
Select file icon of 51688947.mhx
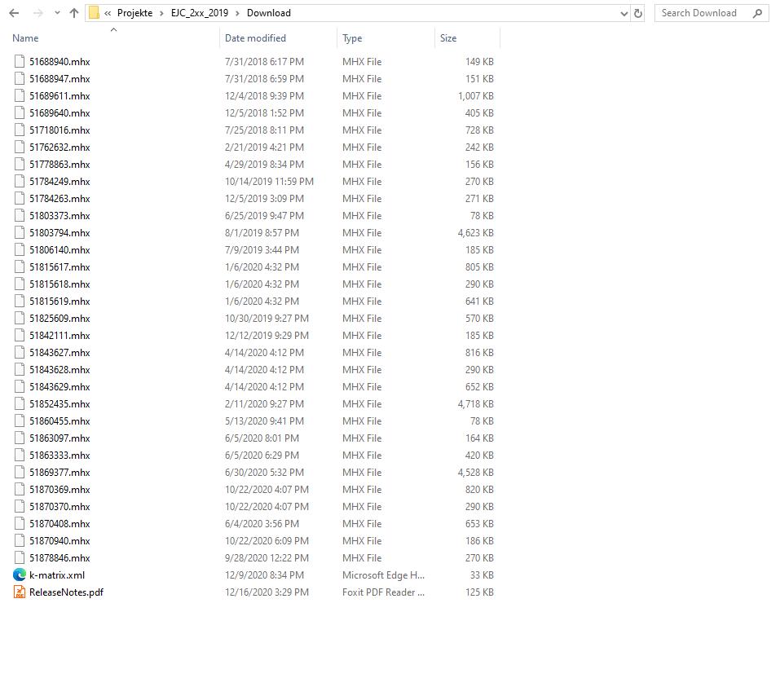pyautogui.click(x=20, y=78)
